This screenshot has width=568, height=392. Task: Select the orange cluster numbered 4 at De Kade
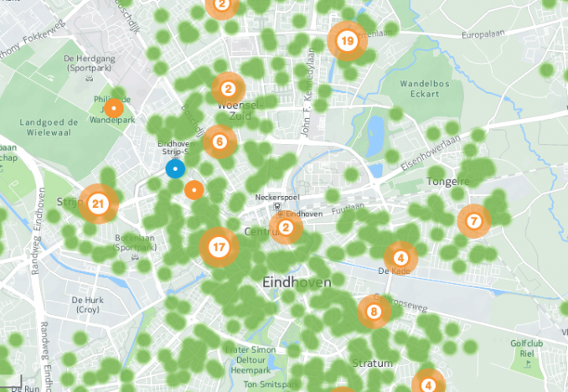(400, 258)
